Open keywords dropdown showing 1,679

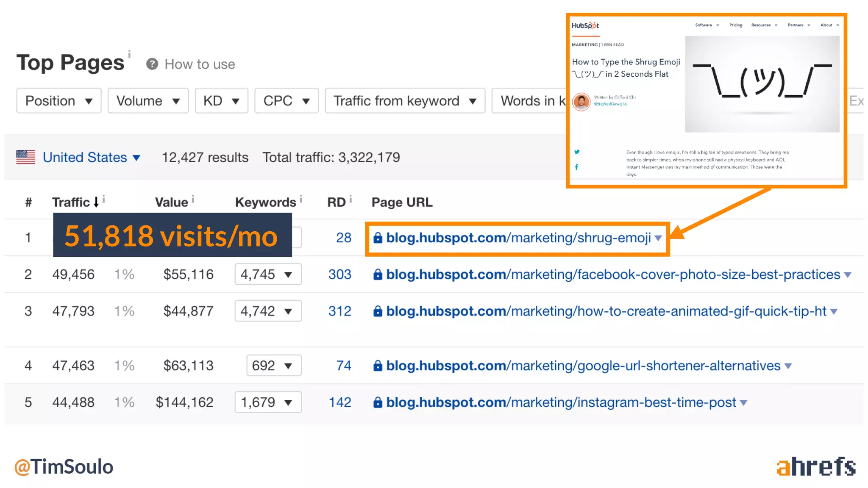tap(268, 402)
